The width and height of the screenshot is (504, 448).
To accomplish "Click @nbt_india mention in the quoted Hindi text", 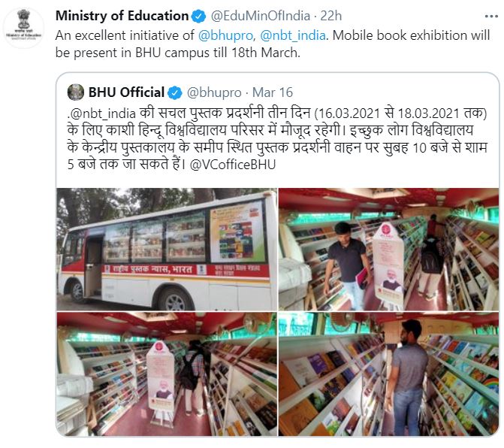I will coord(103,114).
